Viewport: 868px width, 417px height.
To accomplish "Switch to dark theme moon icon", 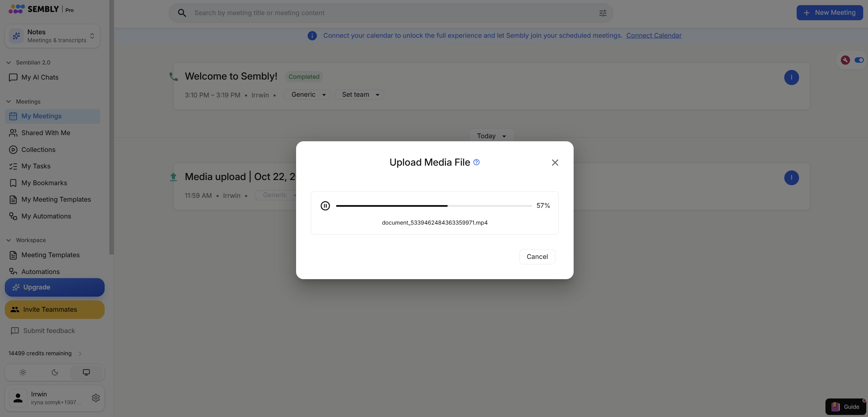I will pyautogui.click(x=55, y=372).
